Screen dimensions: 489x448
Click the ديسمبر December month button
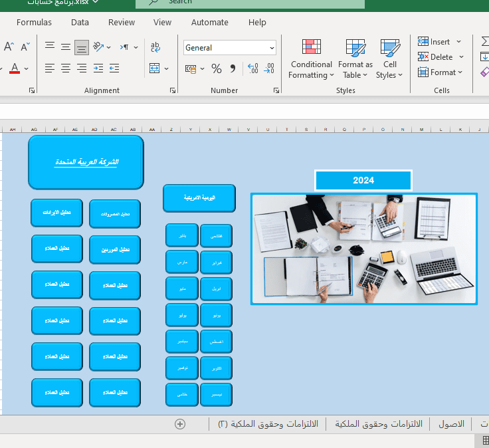click(x=217, y=395)
